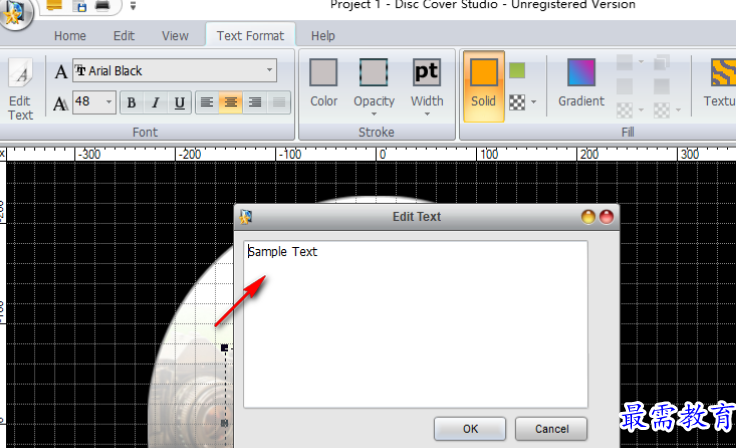The width and height of the screenshot is (743, 448).
Task: Toggle Bold formatting
Action: point(132,102)
